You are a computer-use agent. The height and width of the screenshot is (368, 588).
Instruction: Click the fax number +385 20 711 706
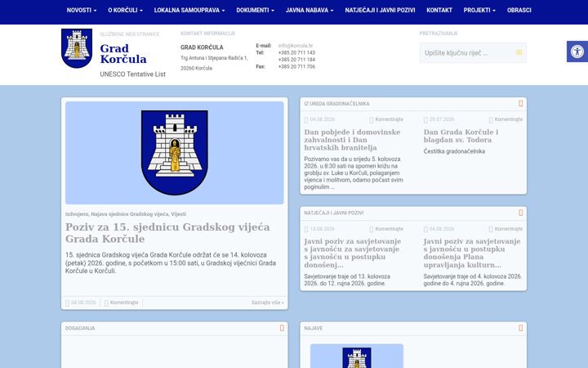296,66
